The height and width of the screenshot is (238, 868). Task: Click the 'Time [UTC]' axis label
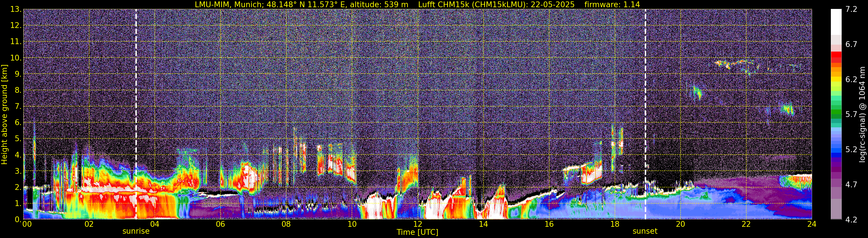417,232
